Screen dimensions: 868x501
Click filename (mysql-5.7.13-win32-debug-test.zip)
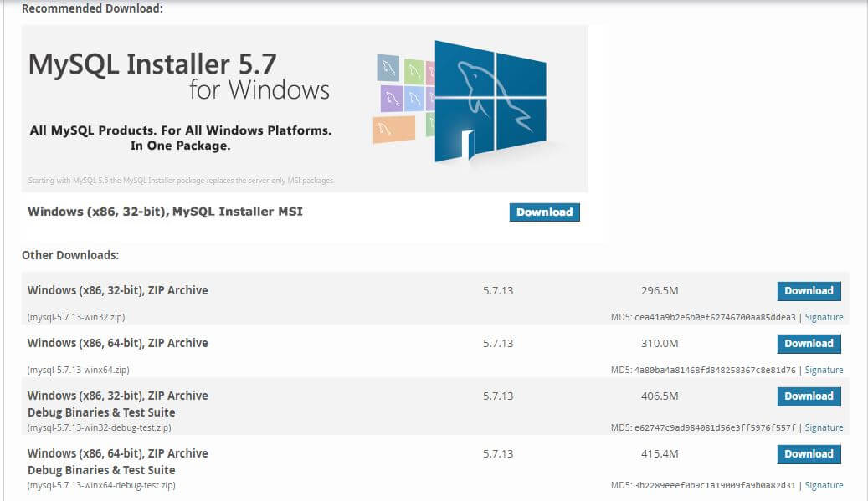pyautogui.click(x=99, y=427)
